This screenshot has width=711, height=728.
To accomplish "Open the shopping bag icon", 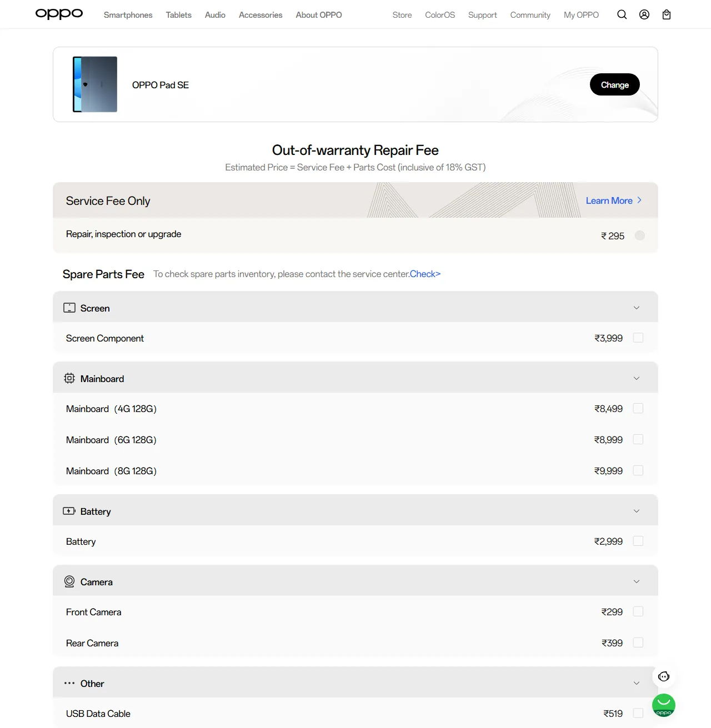I will pos(667,14).
